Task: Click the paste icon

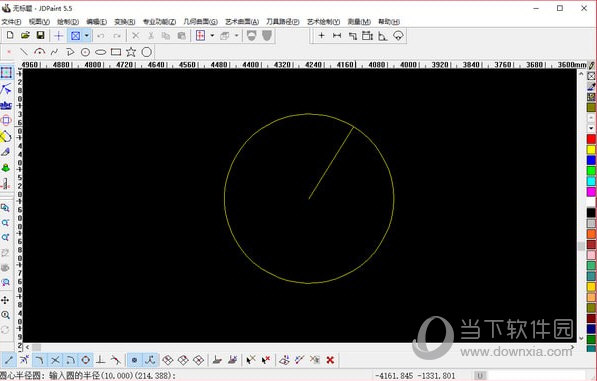Action: [x=182, y=36]
